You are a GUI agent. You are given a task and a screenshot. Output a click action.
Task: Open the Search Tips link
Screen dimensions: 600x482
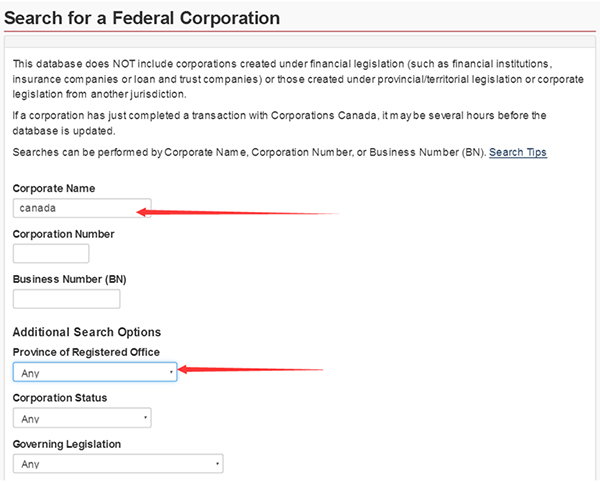click(x=517, y=152)
